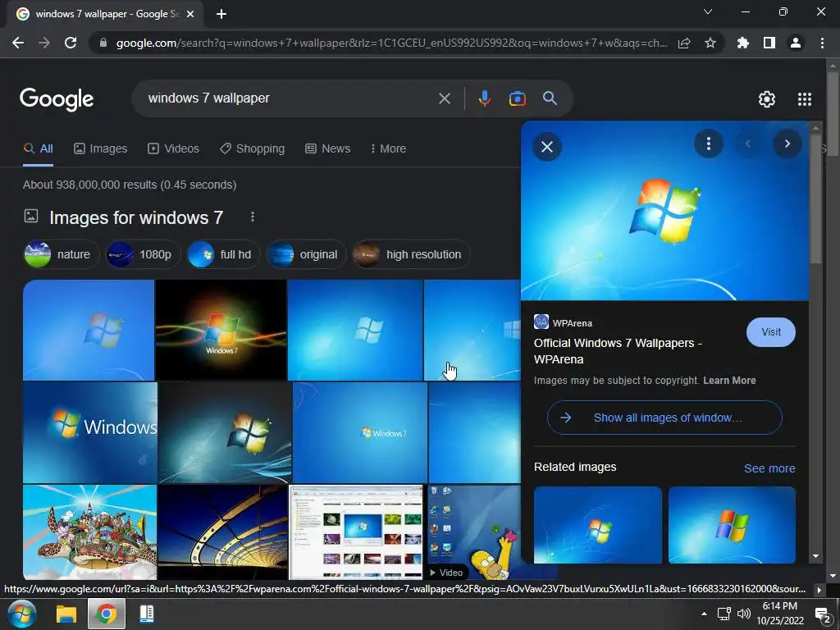Open preview panel three-dot options

point(708,144)
